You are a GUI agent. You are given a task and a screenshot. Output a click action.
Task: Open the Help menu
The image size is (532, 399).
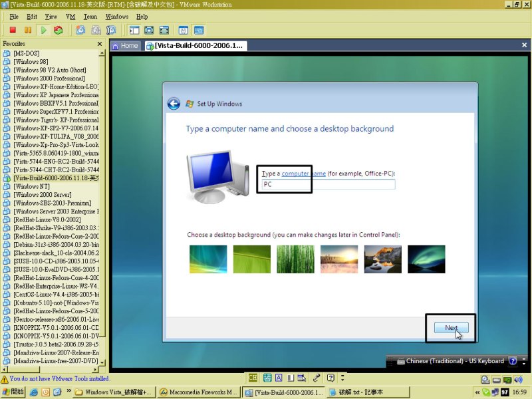point(142,17)
